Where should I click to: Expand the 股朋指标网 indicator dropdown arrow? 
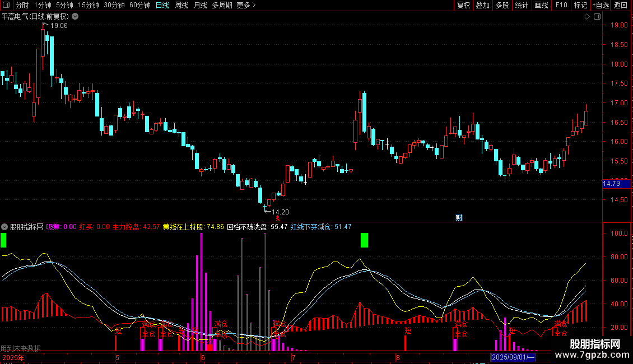[x=5, y=227]
